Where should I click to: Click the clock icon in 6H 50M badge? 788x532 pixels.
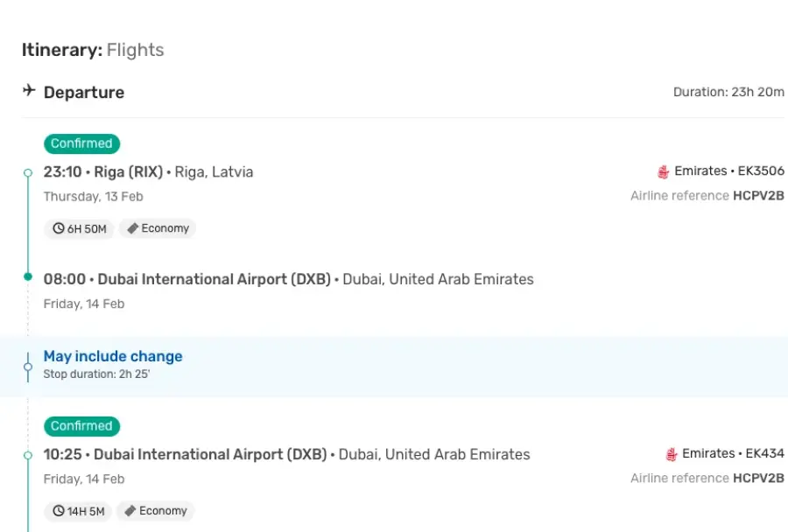(59, 228)
